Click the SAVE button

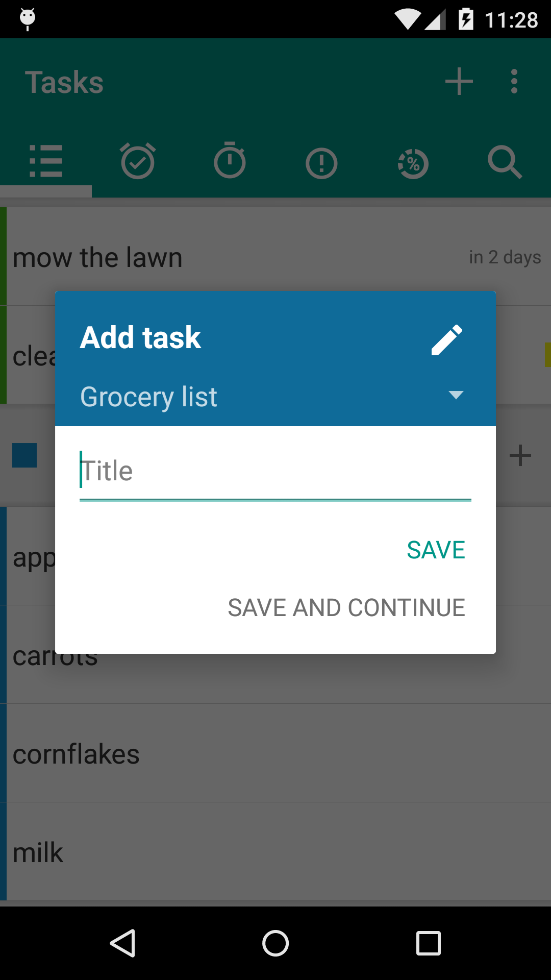click(x=436, y=550)
